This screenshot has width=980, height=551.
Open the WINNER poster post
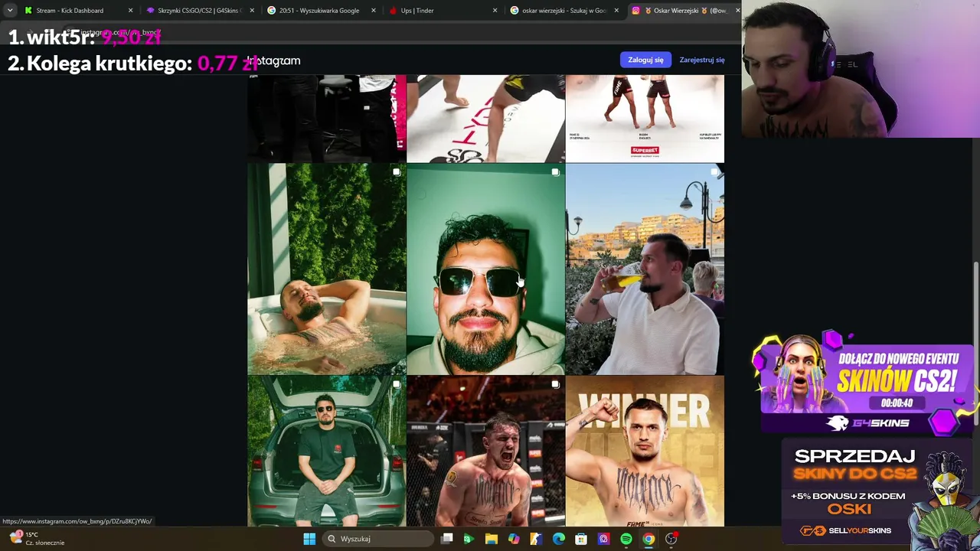pos(645,452)
